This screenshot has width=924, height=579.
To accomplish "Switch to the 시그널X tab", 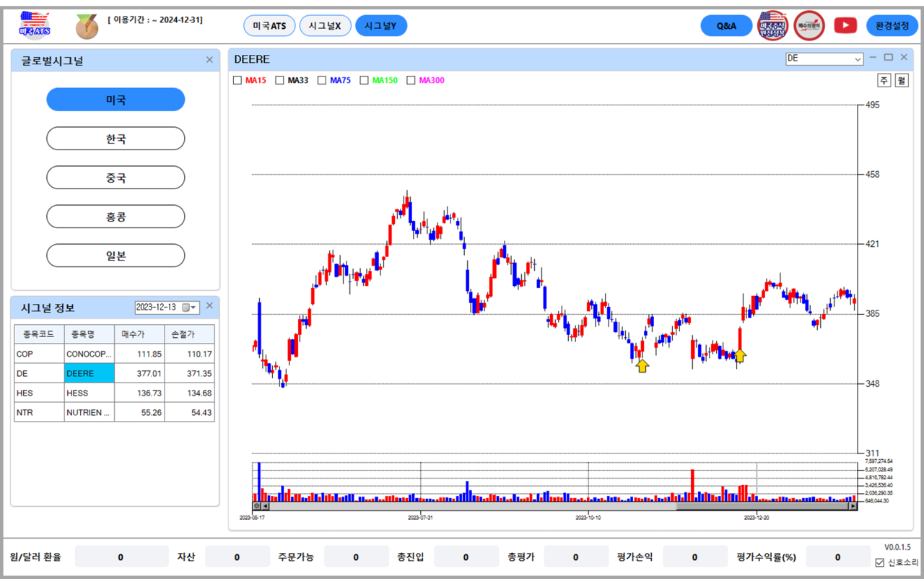I will point(325,26).
